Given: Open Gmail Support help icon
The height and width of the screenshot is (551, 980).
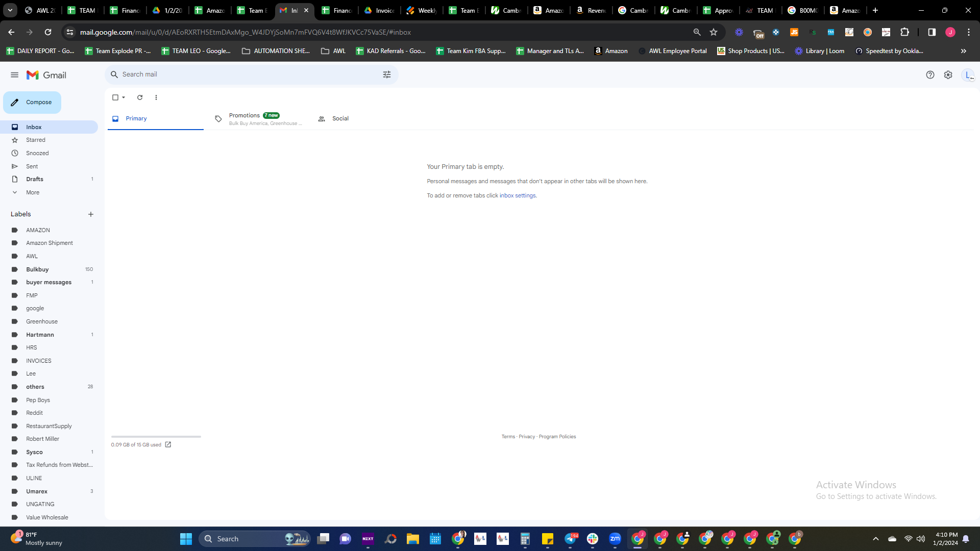Looking at the screenshot, I should click(x=930, y=75).
